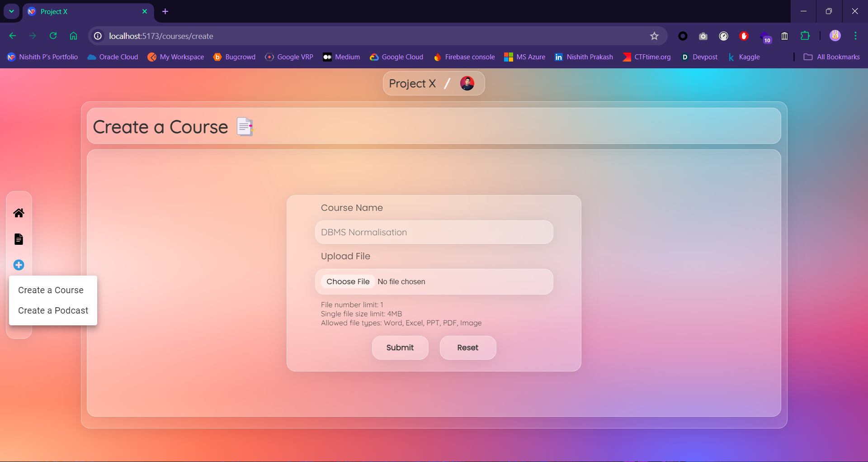The height and width of the screenshot is (462, 868).
Task: Open the browser profile avatar
Action: pyautogui.click(x=835, y=36)
